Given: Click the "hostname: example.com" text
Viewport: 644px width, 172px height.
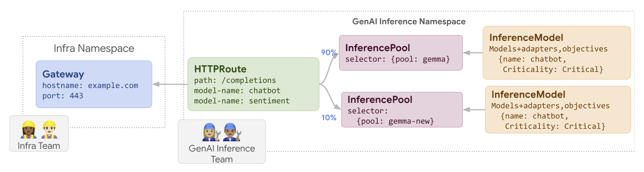Looking at the screenshot, I should coord(90,85).
